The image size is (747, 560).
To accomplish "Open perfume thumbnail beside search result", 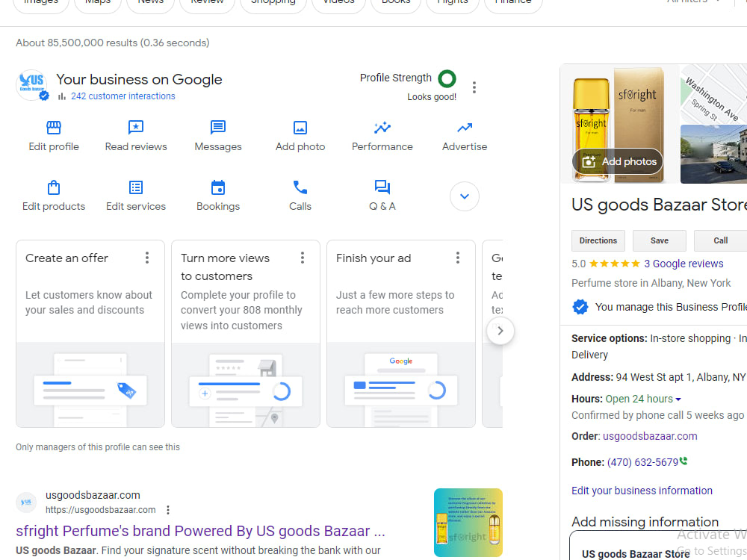I will point(468,523).
